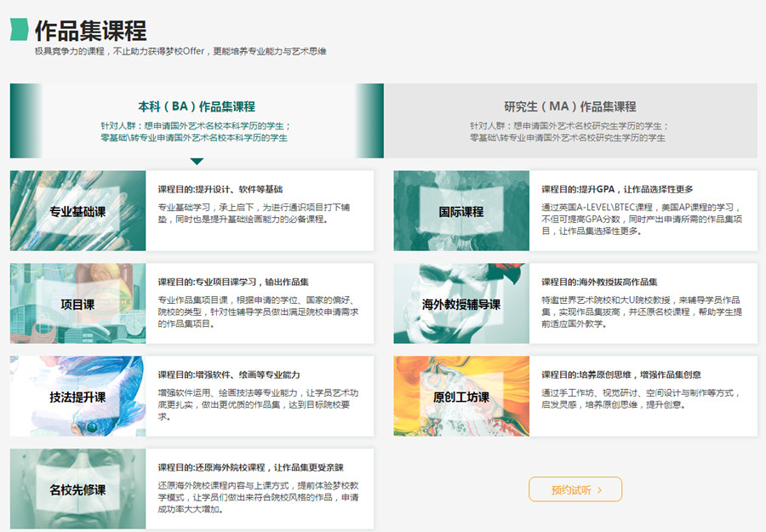
Task: Click the 课程目的:专业项目课学习 title
Action: pyautogui.click(x=233, y=282)
